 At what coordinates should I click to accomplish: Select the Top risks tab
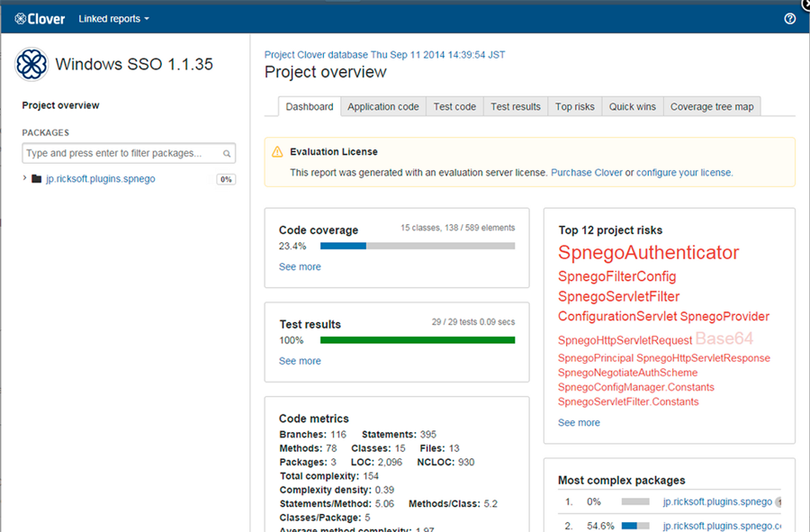tap(574, 107)
